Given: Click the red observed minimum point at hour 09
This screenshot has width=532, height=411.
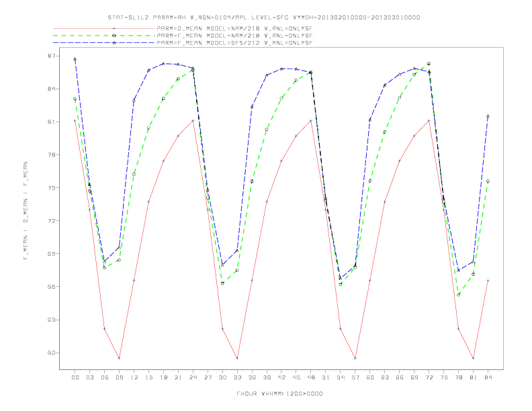Looking at the screenshot, I should (x=119, y=358).
